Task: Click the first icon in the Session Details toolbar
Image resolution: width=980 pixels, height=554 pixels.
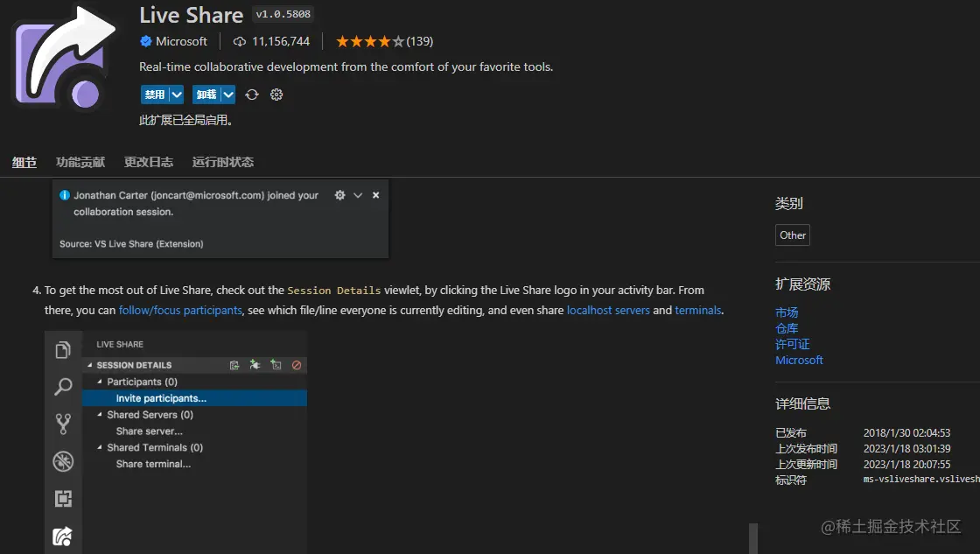Action: (x=234, y=365)
